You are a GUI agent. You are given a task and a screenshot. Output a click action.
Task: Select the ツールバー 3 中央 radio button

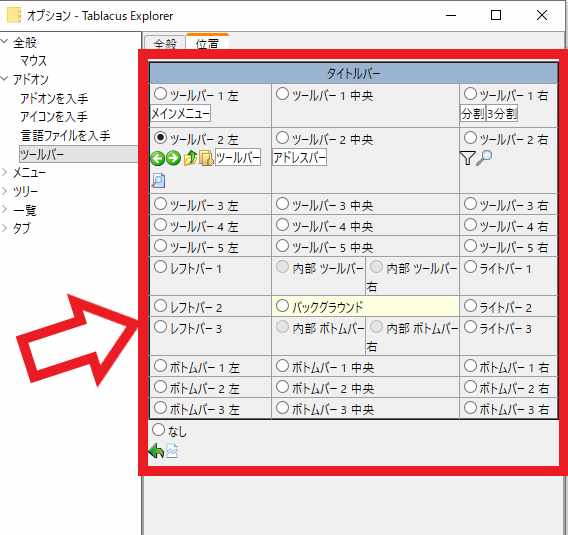click(282, 204)
